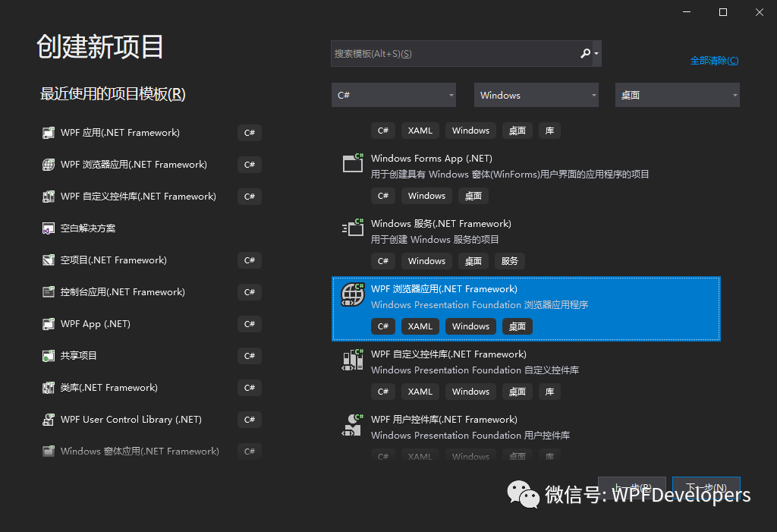Click the search magnifier icon
Viewport: 777px width, 532px height.
tap(585, 53)
